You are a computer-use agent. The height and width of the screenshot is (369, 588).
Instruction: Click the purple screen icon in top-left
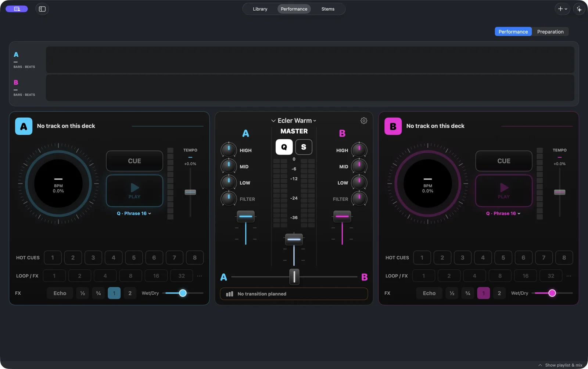tap(17, 9)
